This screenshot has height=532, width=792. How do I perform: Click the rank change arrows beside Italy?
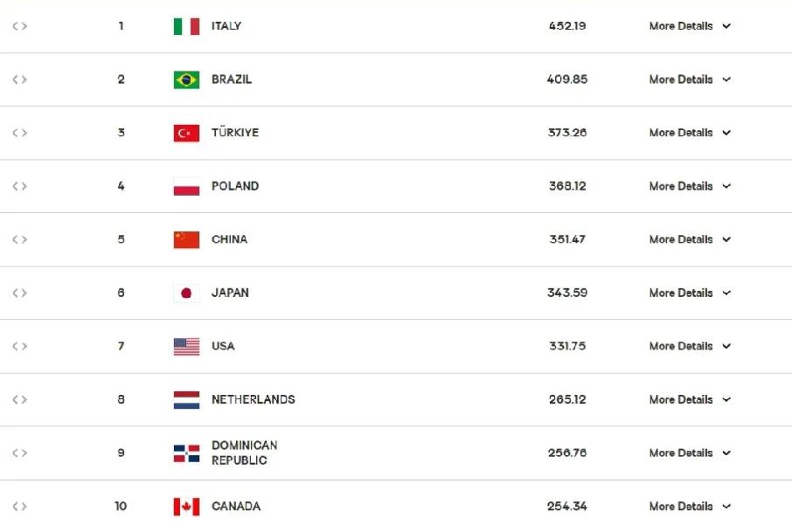(20, 26)
